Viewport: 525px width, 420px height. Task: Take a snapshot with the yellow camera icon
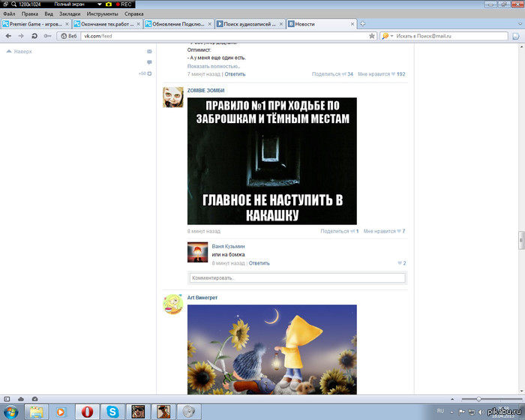109,4
